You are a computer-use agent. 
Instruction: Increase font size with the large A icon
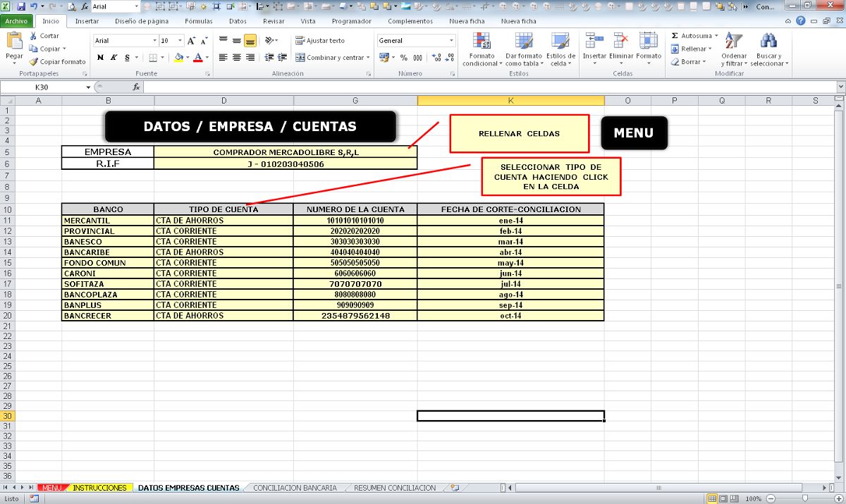click(x=191, y=41)
